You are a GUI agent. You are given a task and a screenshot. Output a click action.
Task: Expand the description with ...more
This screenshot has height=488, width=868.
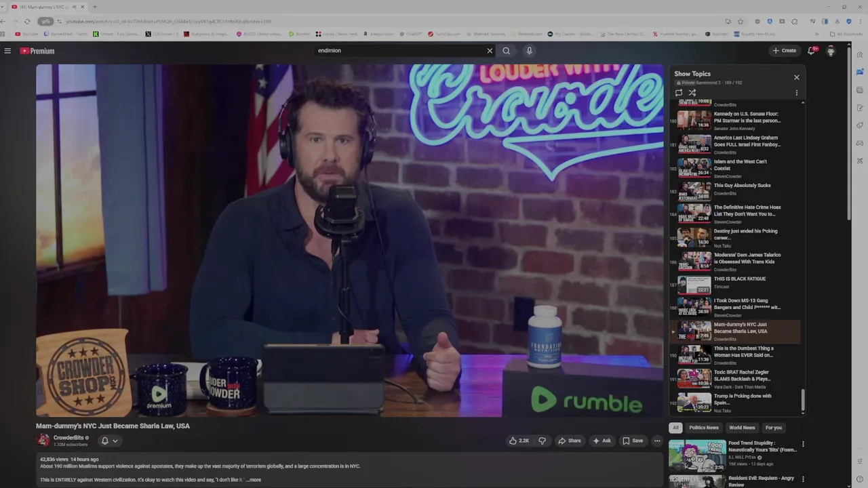click(x=254, y=480)
